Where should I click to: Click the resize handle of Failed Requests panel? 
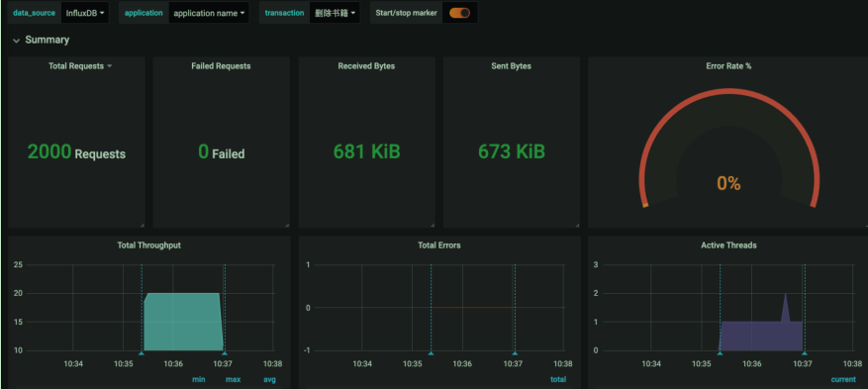pos(287,225)
